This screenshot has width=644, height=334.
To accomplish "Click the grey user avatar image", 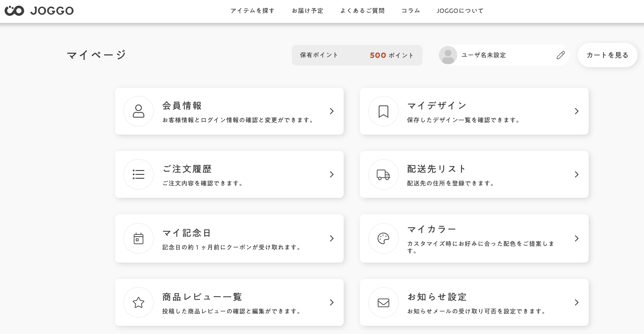I will pos(448,55).
